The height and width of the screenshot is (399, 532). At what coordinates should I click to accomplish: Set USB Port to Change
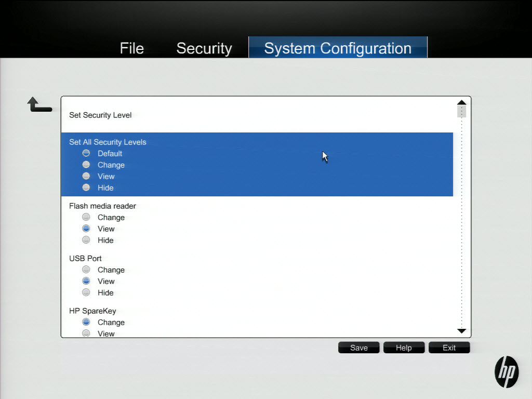pos(86,270)
